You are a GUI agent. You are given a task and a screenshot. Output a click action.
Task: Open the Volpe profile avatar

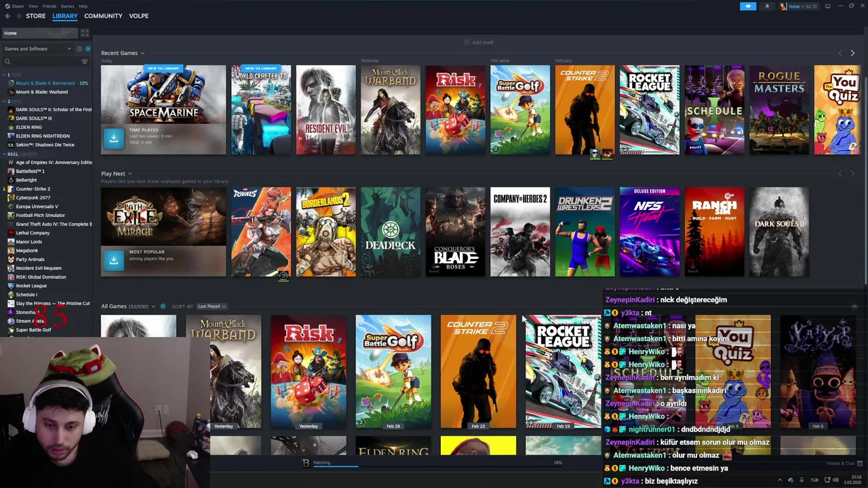pyautogui.click(x=783, y=6)
